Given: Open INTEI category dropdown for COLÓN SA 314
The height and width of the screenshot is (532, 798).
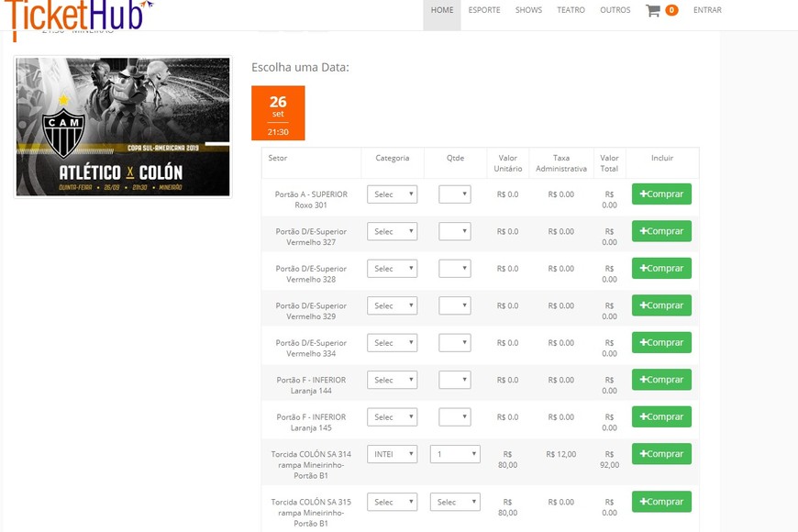Looking at the screenshot, I should click(392, 454).
